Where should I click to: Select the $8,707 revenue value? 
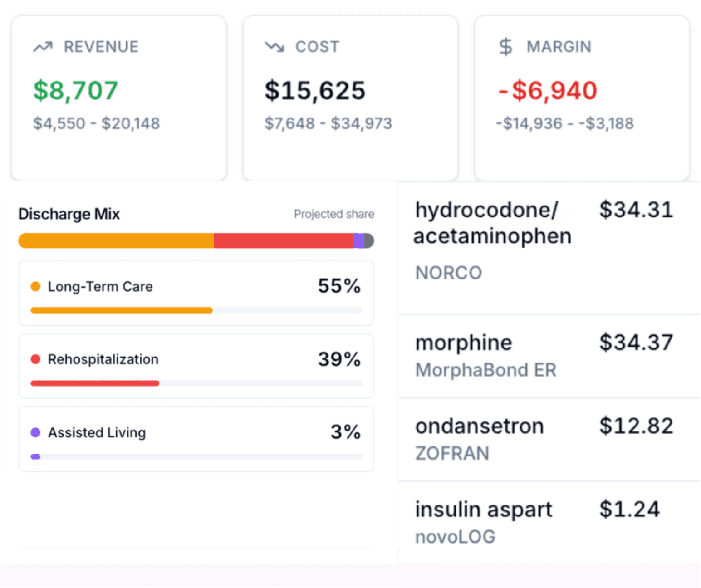point(75,90)
